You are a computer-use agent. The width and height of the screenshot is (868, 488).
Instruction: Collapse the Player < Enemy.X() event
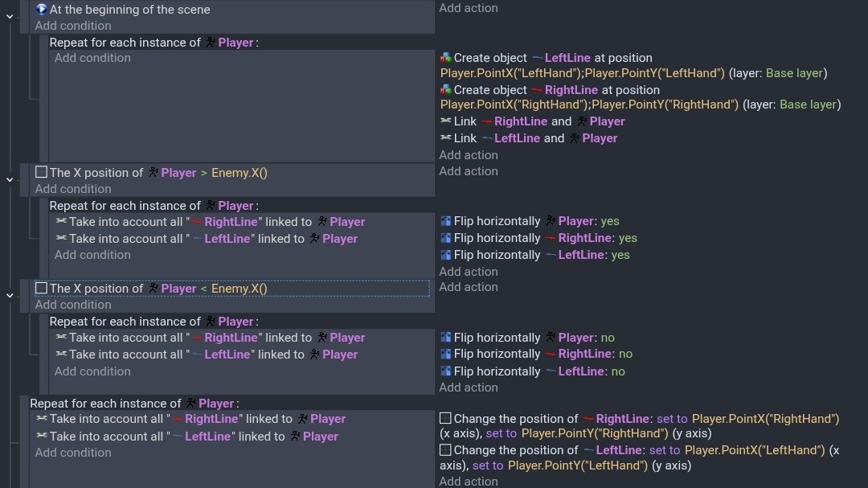click(x=10, y=296)
